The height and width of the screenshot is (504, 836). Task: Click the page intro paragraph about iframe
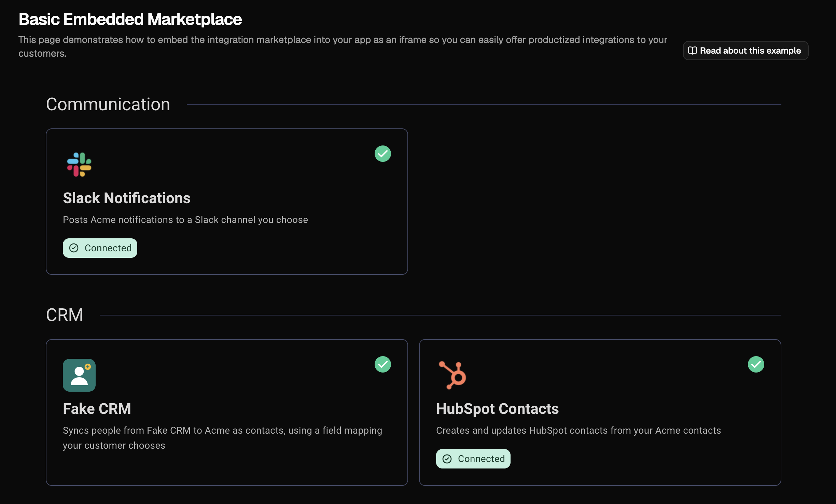tap(343, 46)
